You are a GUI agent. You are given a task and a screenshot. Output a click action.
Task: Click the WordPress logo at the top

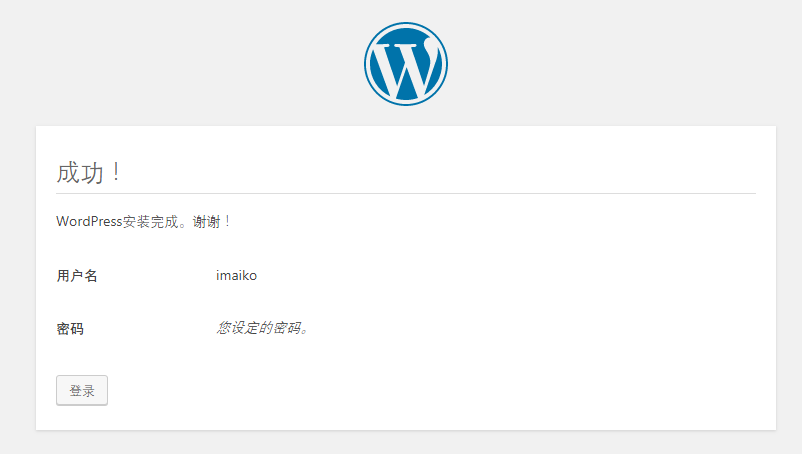click(406, 64)
